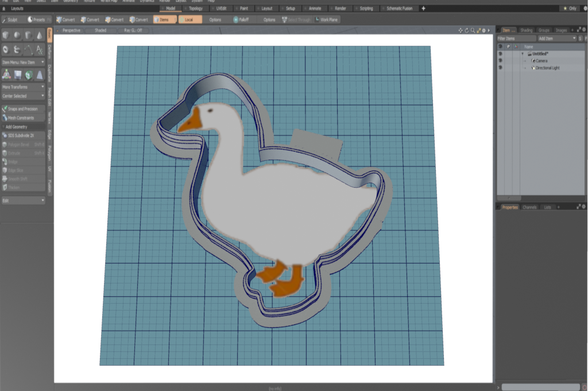Switch to the Shading tab
Image resolution: width=588 pixels, height=391 pixels.
click(527, 30)
